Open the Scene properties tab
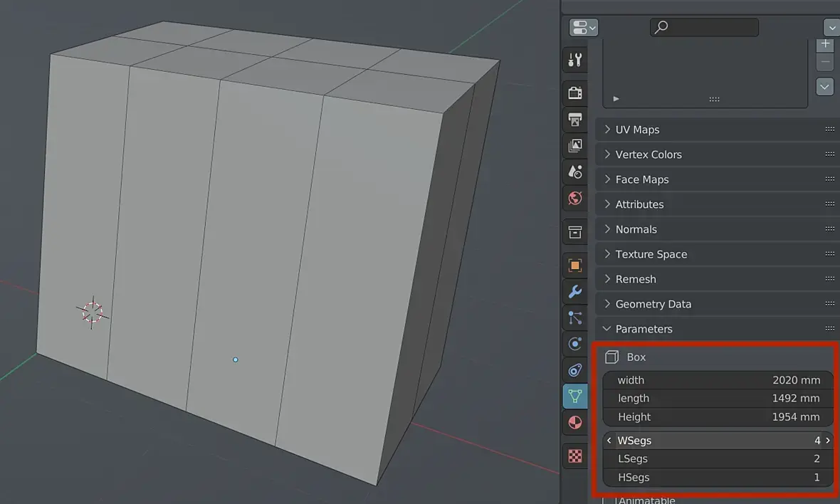 coord(574,172)
